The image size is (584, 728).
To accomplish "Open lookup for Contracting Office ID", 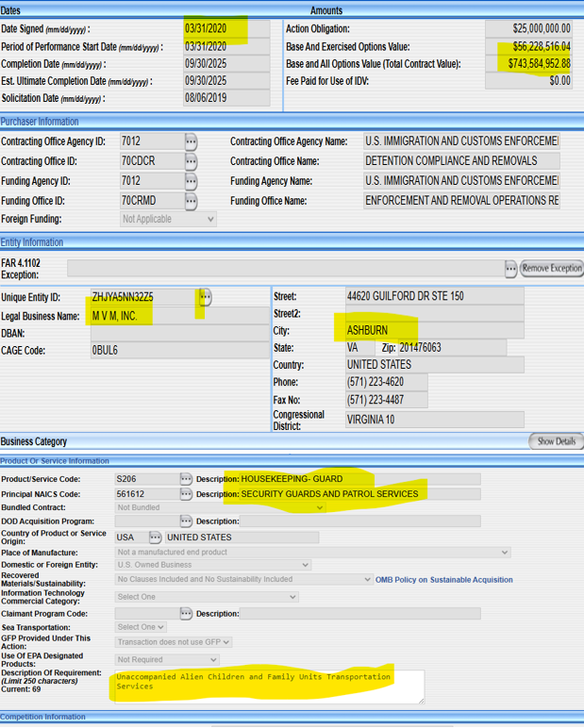I will click(x=191, y=161).
